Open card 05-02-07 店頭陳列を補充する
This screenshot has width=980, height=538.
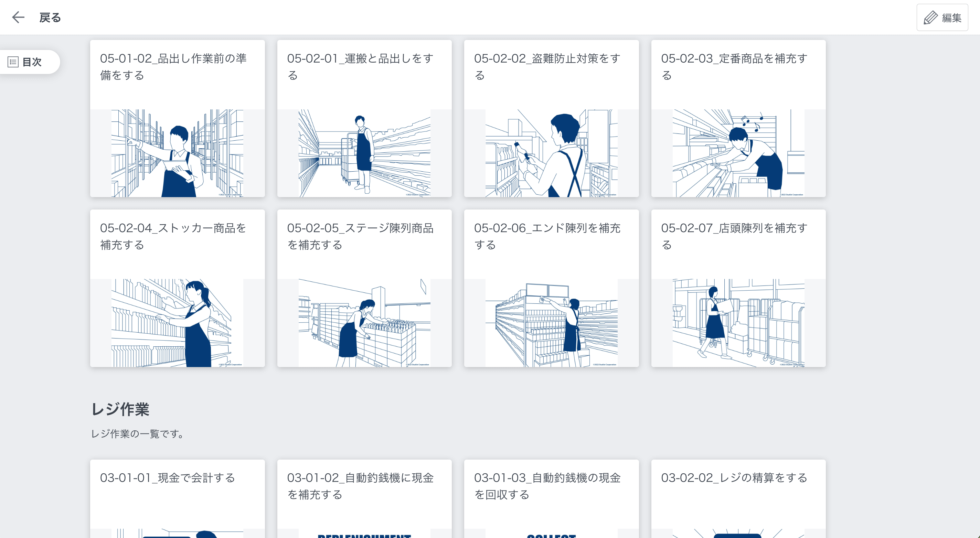pos(738,288)
